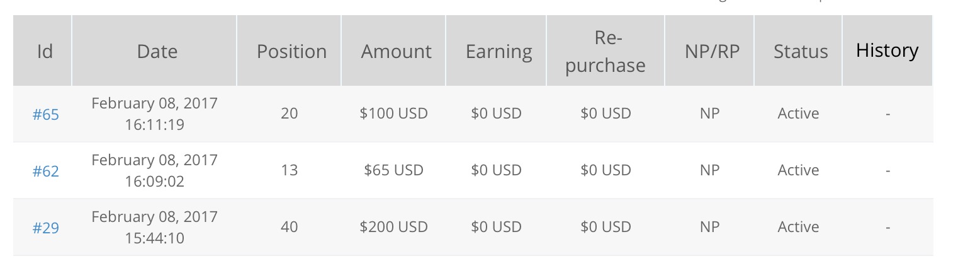Sort by the Status column header

click(801, 51)
